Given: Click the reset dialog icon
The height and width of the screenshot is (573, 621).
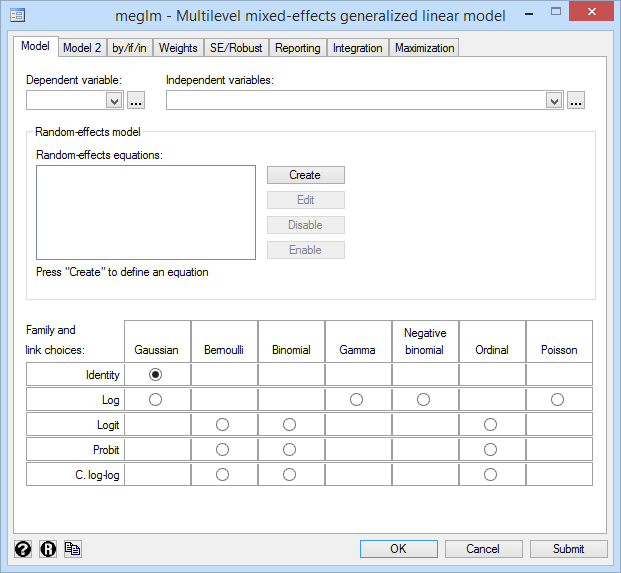Looking at the screenshot, I should coord(47,549).
